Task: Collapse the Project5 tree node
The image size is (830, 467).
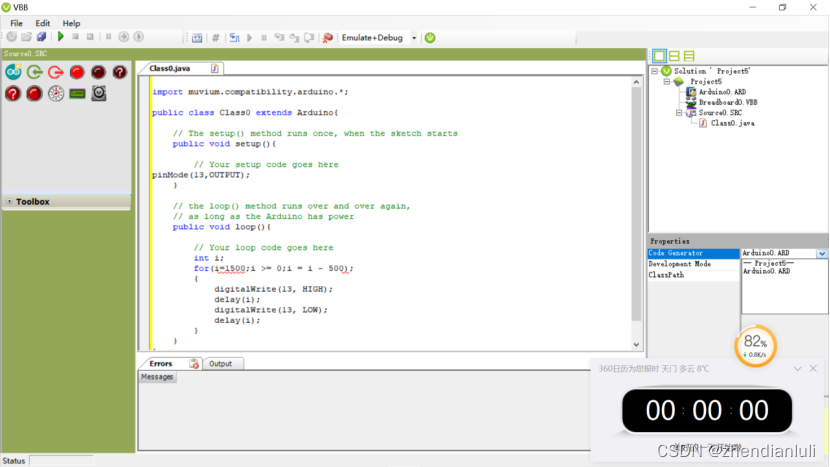Action: [x=667, y=82]
